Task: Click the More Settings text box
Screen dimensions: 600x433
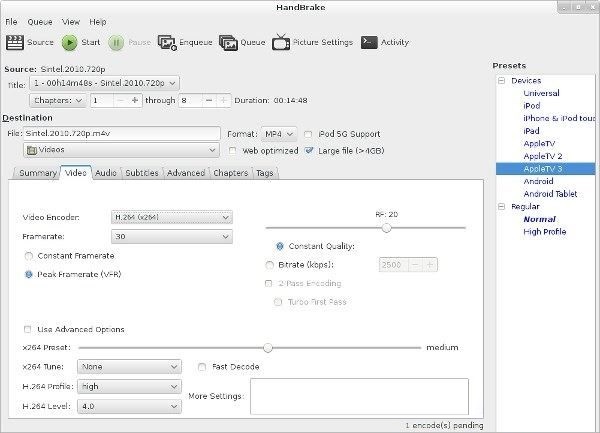Action: pos(358,396)
